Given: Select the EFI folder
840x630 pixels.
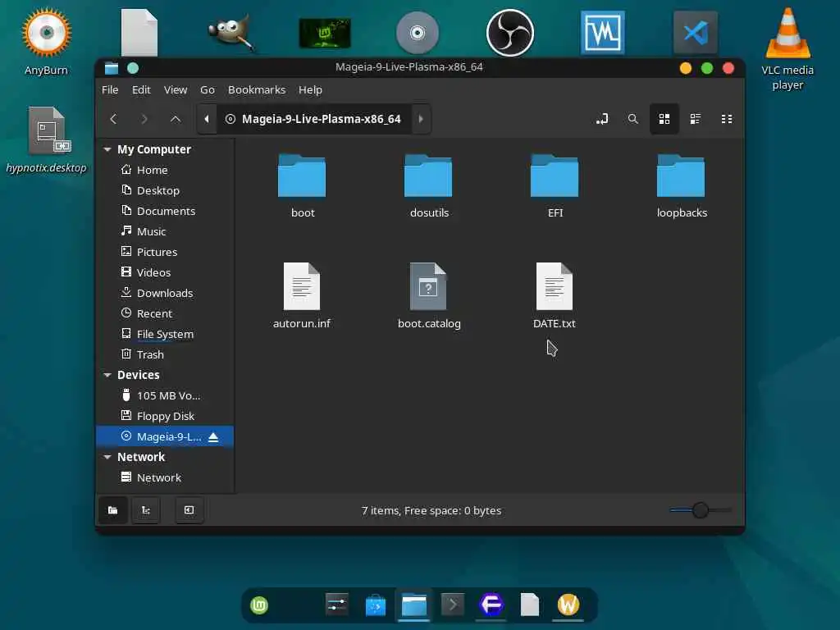Looking at the screenshot, I should tap(555, 185).
